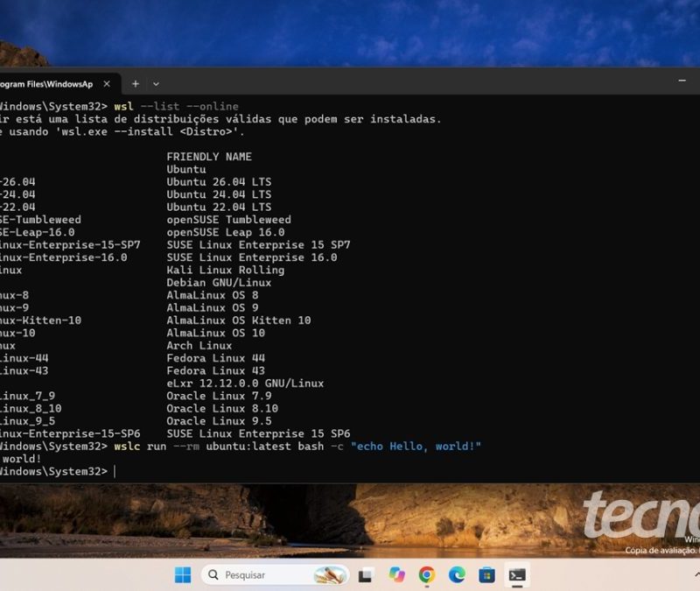Click the 'Ubuntu 26.04 LTS' line

coord(219,182)
